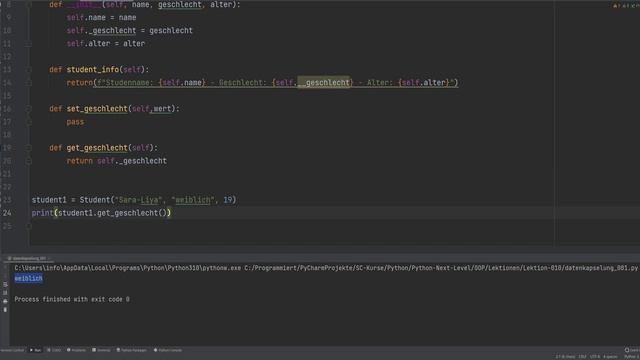Open the Python Packages tool window
This screenshot has width=640, height=360.
131,350
